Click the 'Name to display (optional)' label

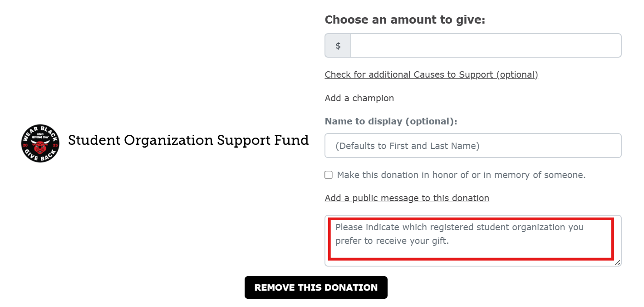tap(391, 121)
